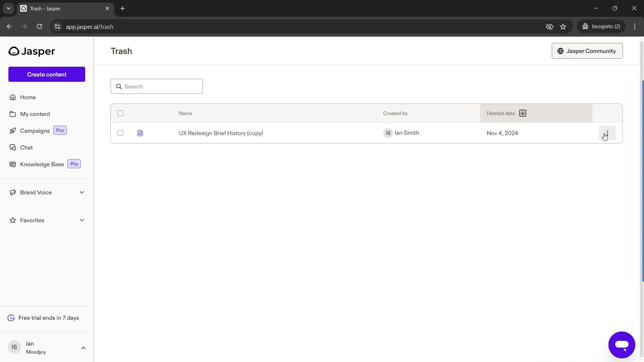
Task: Toggle the select-all checkbox in the header
Action: click(x=120, y=113)
